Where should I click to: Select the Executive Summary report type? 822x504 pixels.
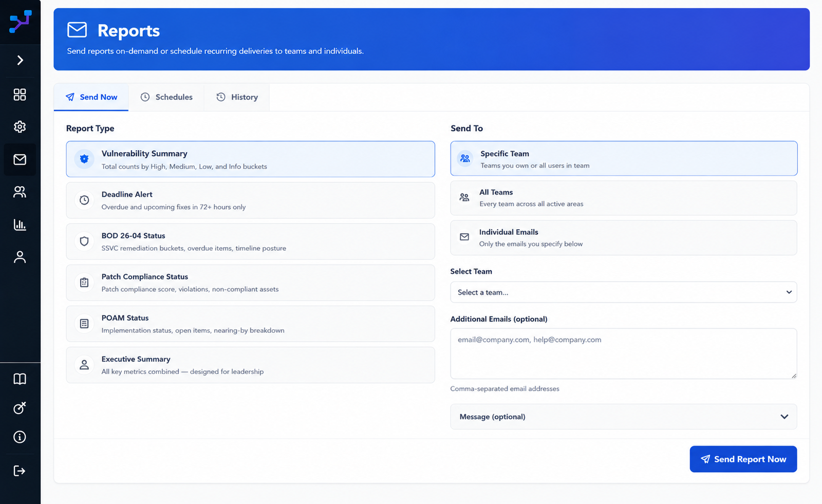point(250,365)
